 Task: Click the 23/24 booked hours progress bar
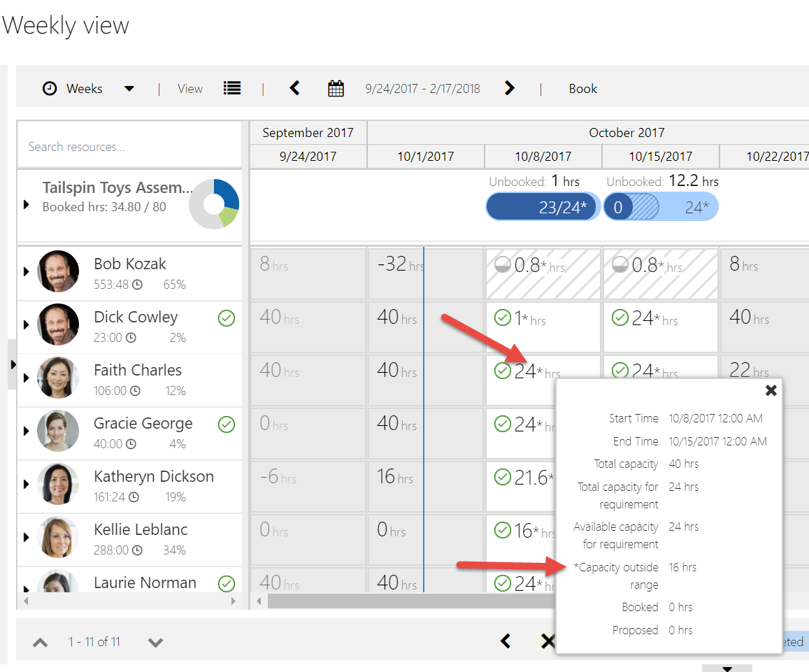[543, 207]
